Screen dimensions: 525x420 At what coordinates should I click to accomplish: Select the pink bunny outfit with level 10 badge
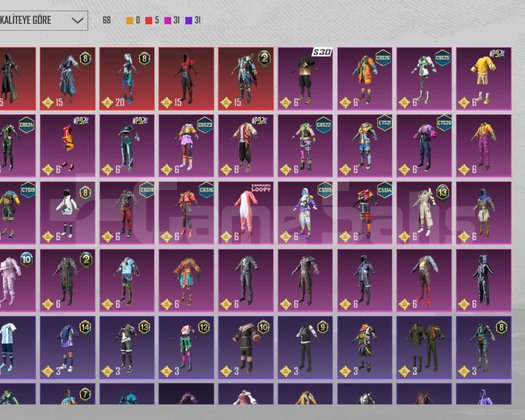(17, 280)
